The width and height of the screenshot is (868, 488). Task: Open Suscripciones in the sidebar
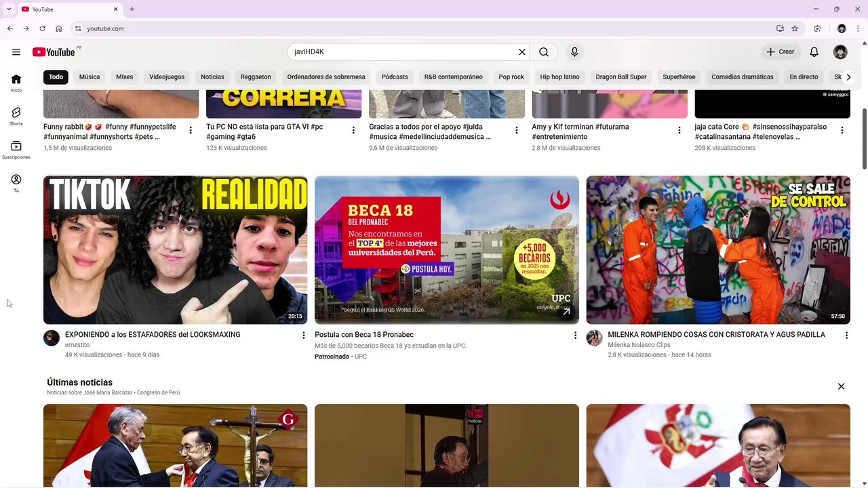pyautogui.click(x=16, y=150)
